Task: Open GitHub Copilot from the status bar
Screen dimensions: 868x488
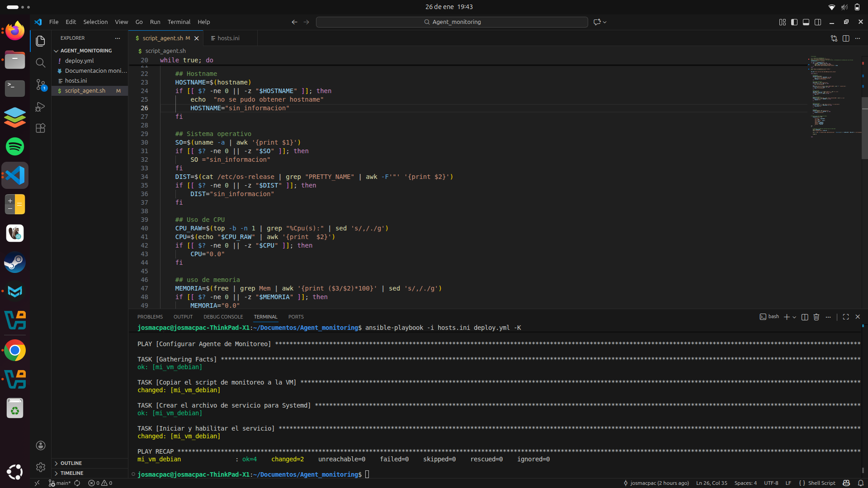Action: [x=845, y=483]
